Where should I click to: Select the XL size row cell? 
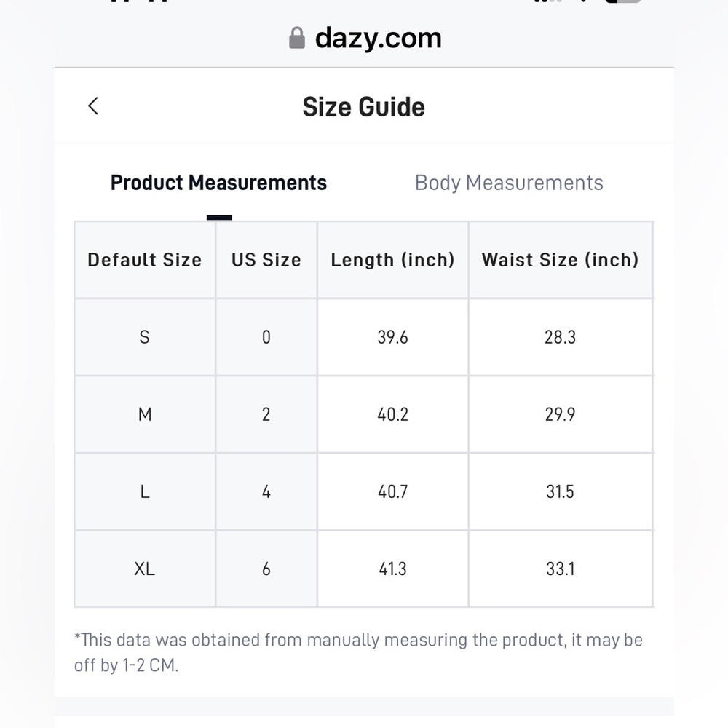point(145,569)
